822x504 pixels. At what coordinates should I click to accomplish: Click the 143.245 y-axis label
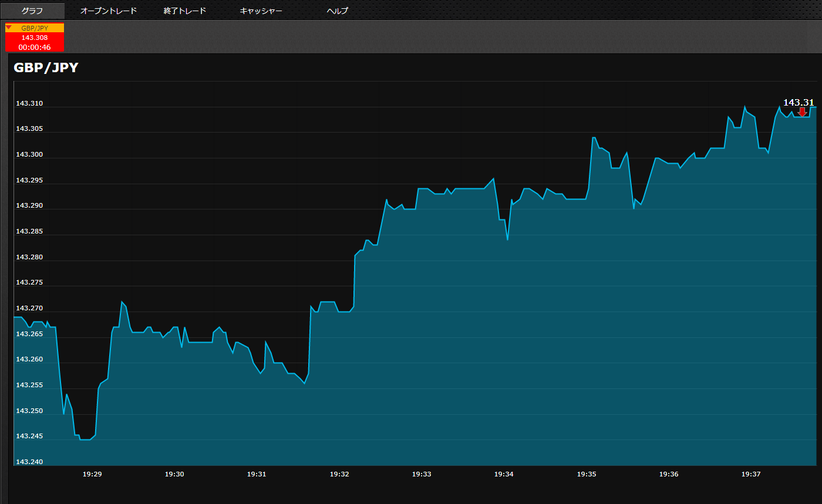29,436
